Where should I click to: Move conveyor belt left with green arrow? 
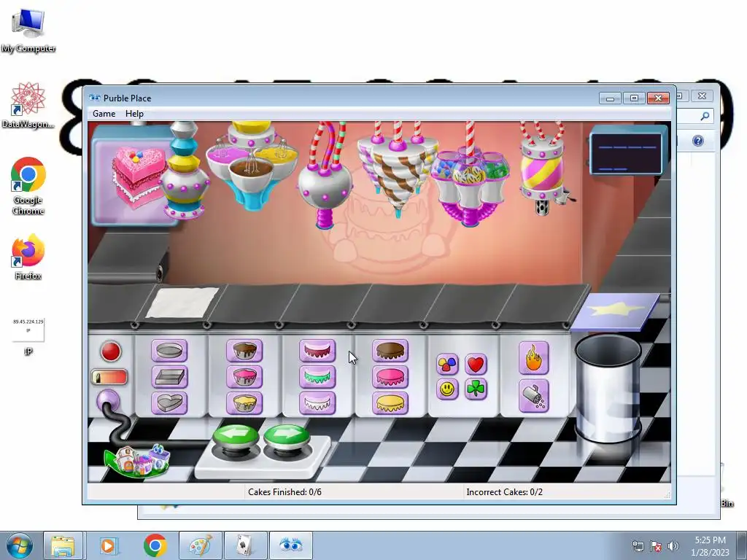point(236,436)
